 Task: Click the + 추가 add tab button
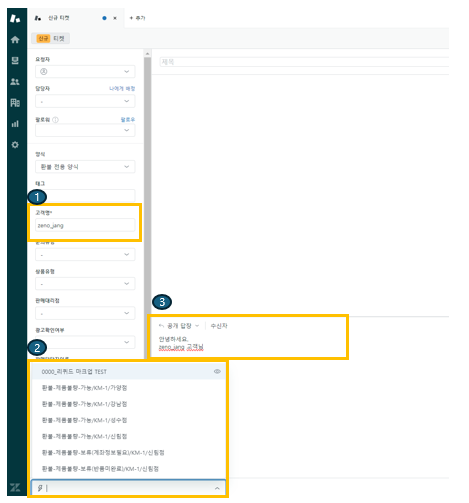137,18
